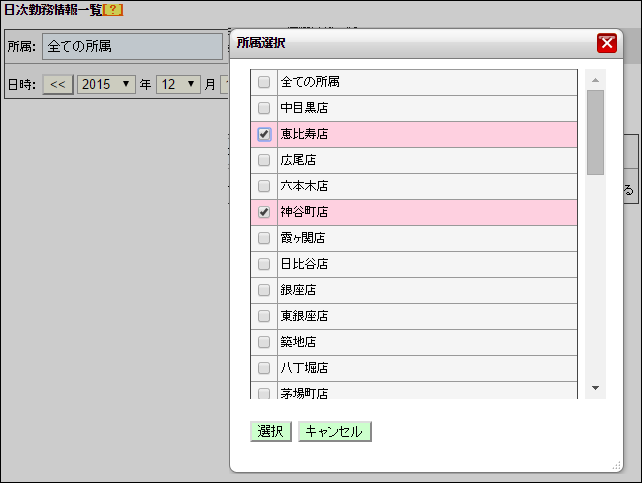Viewport: 642px width, 483px height.
Task: Click the dialog resize grip corner
Action: pyautogui.click(x=617, y=466)
